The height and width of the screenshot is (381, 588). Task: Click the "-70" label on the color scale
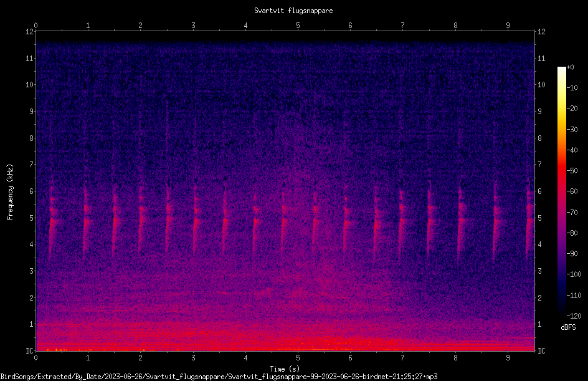[572, 213]
